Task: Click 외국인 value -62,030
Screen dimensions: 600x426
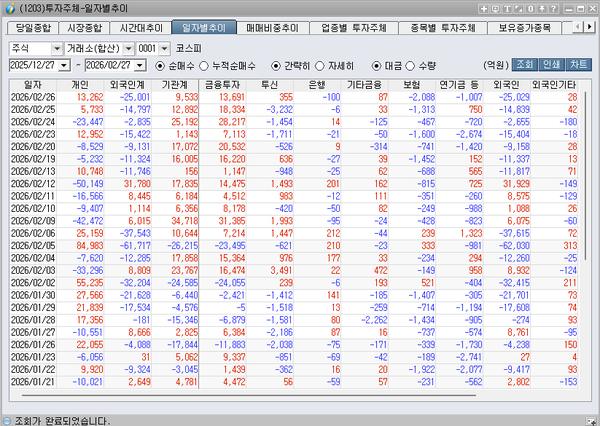Action: (x=514, y=246)
